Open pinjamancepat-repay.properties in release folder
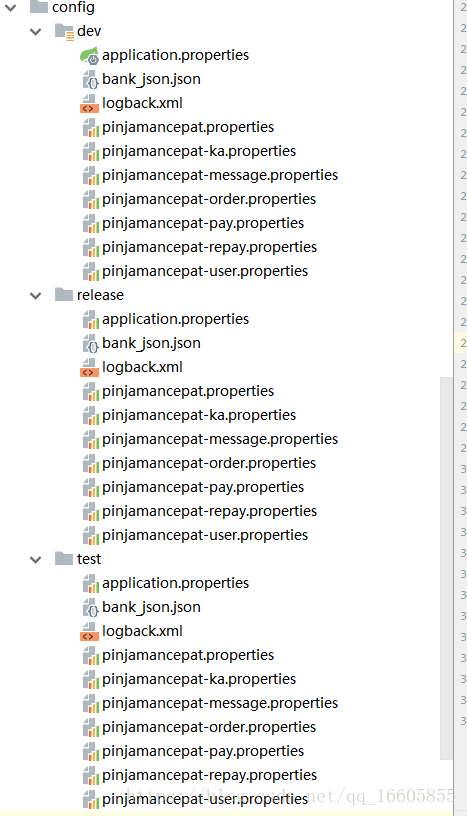The image size is (467, 816). pos(209,511)
